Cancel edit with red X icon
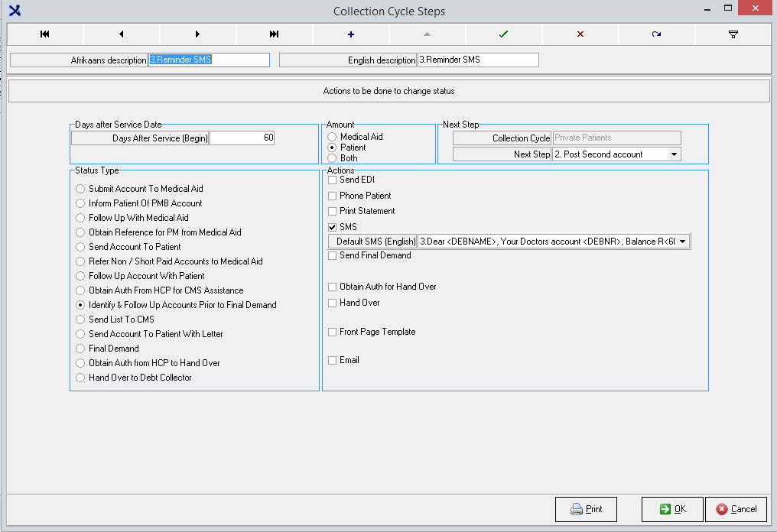777x532 pixels. [580, 34]
